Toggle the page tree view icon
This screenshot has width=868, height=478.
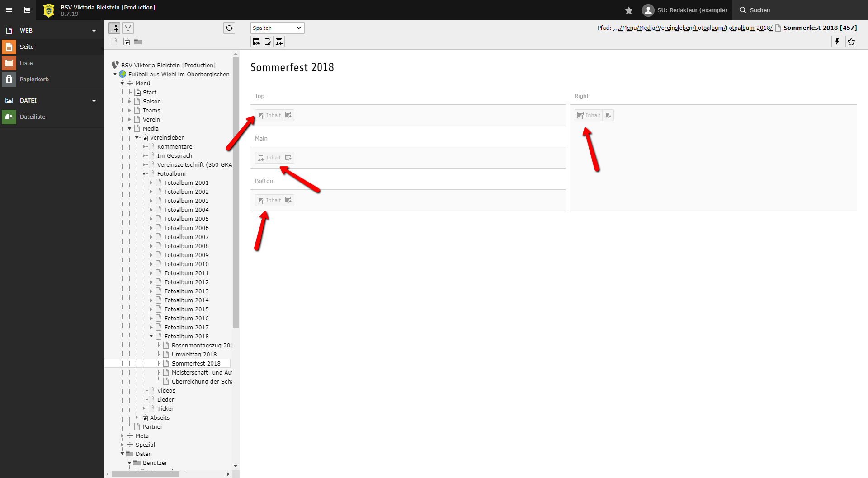pyautogui.click(x=27, y=10)
